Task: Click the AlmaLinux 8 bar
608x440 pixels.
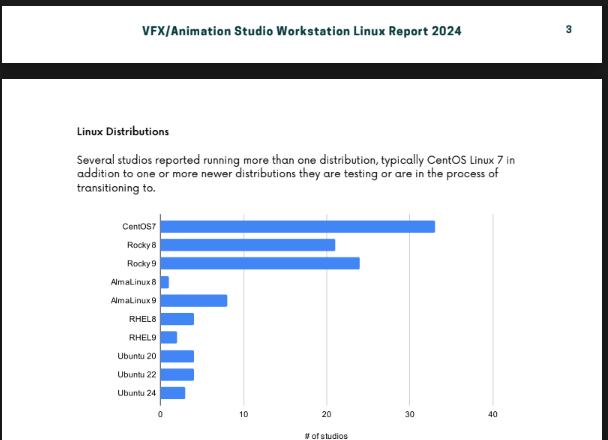Action: point(165,282)
